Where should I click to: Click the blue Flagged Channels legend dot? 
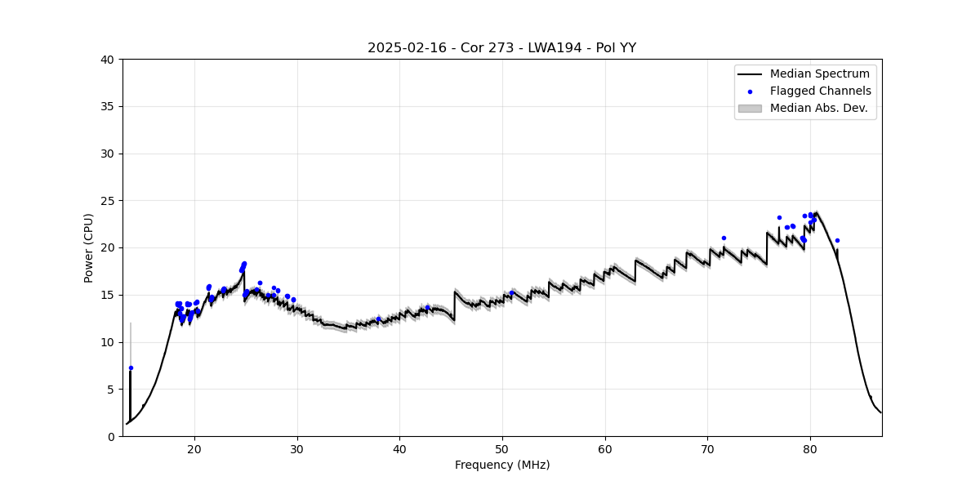750,91
